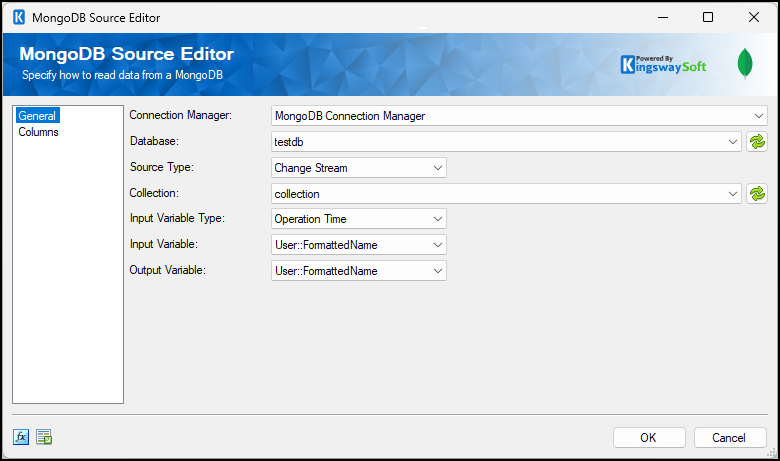780x461 pixels.
Task: Click the Output Variable label
Action: [x=168, y=270]
